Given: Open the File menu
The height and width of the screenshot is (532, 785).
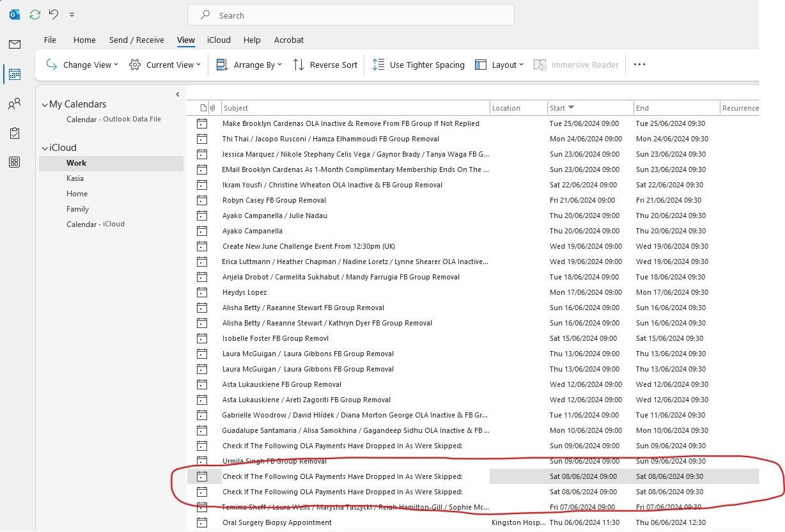Looking at the screenshot, I should coord(50,40).
